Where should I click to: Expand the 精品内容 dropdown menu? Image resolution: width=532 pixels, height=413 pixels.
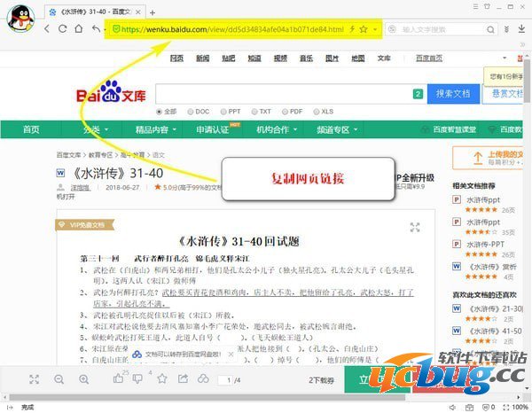175,129
